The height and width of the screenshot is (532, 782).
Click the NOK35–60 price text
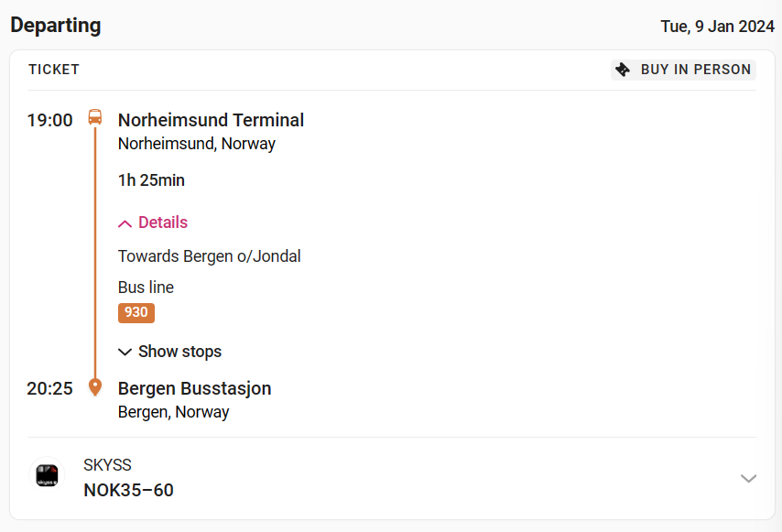click(x=129, y=490)
